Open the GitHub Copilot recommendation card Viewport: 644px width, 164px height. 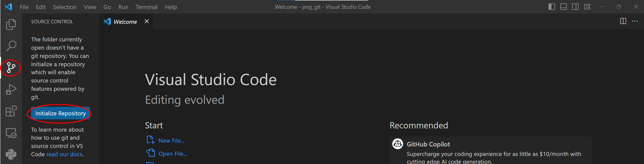pyautogui.click(x=491, y=150)
